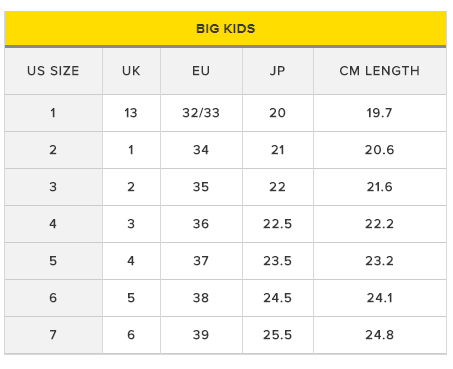
Task: Click the JP column header
Action: click(278, 71)
